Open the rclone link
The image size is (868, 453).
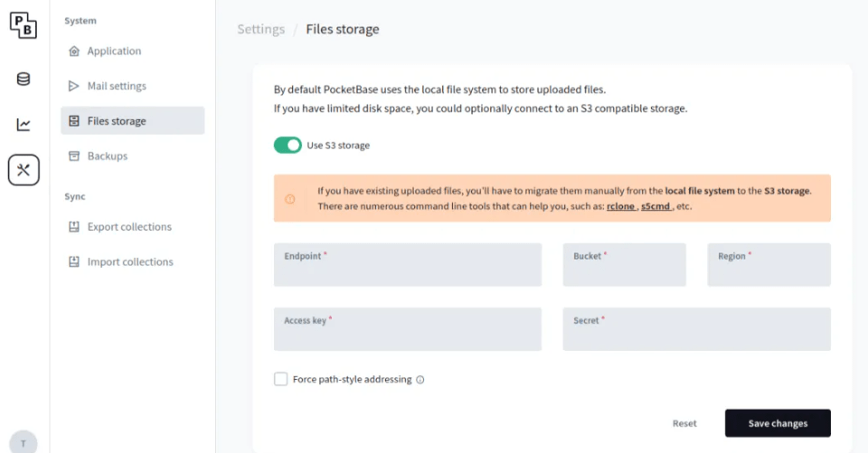619,206
